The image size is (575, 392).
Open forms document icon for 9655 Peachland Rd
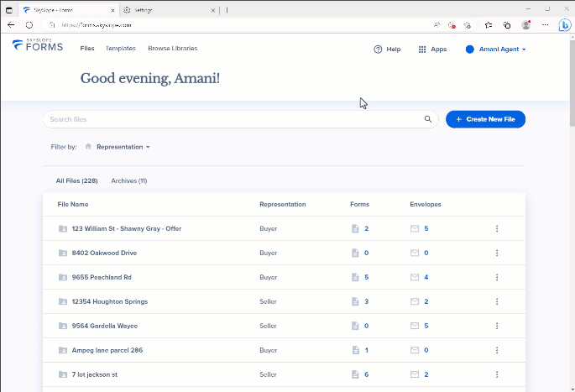tap(355, 277)
